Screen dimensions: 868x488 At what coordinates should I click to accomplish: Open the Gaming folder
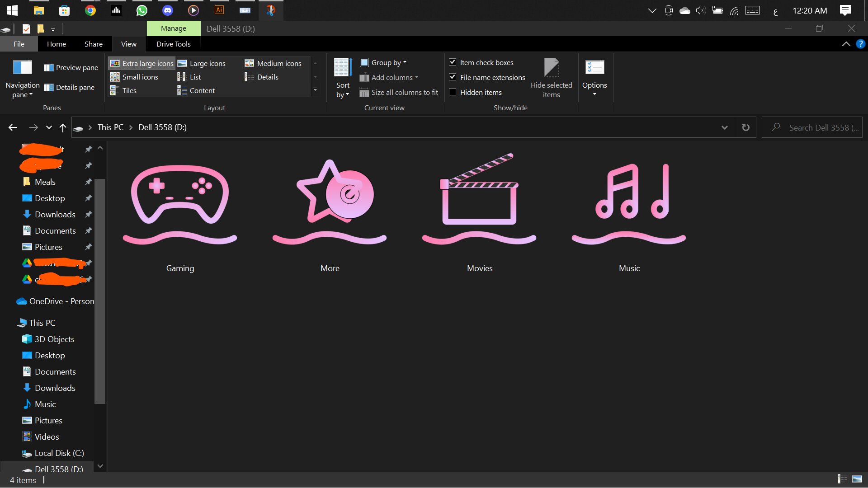click(x=179, y=203)
